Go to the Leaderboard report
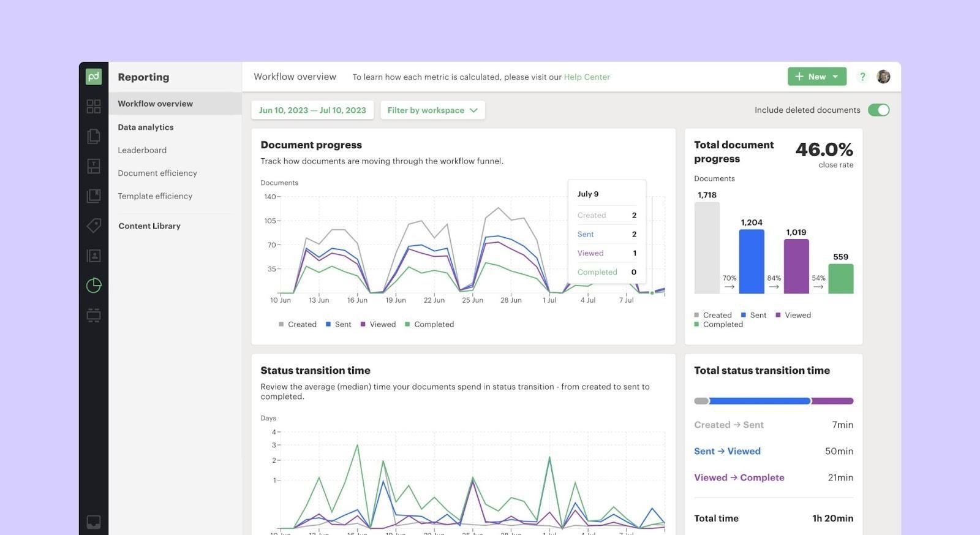This screenshot has width=980, height=535. pyautogui.click(x=142, y=150)
